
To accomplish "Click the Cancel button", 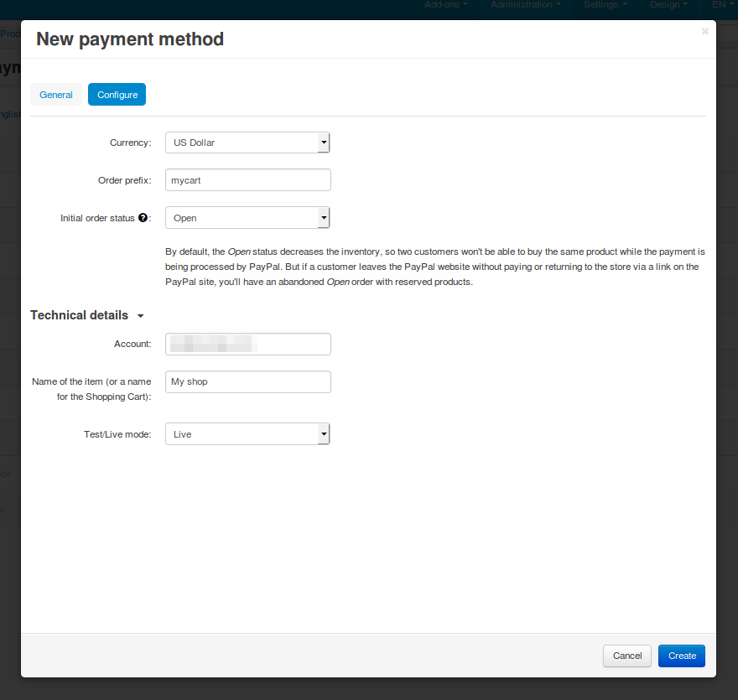I will click(x=627, y=656).
